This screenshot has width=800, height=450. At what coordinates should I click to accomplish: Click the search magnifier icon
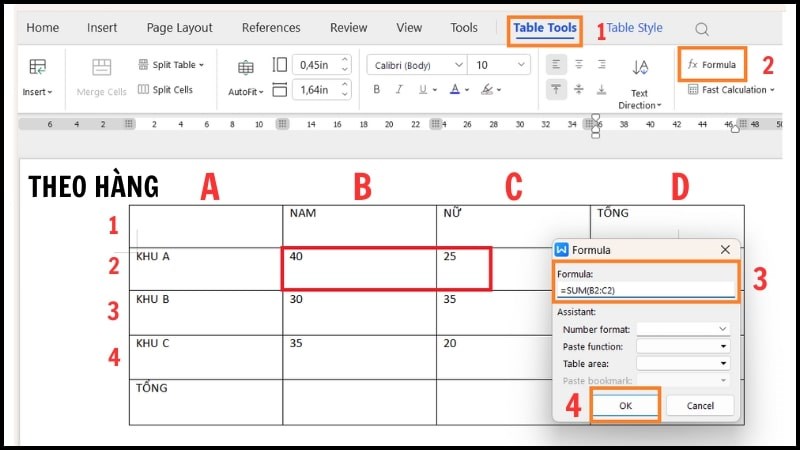(x=702, y=29)
